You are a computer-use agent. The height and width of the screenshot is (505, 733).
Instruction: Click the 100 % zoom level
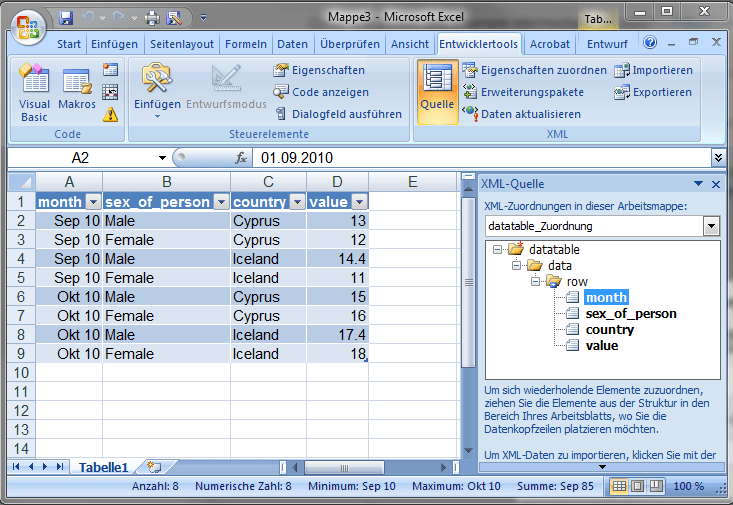[x=689, y=486]
